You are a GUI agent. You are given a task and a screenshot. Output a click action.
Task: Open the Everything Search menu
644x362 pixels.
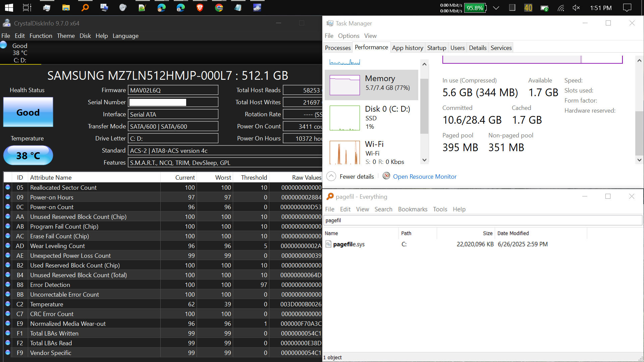click(x=383, y=209)
